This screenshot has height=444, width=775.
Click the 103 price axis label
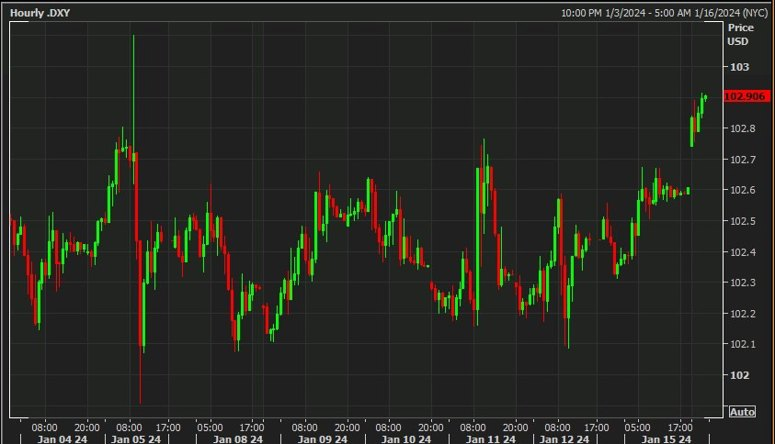point(740,67)
